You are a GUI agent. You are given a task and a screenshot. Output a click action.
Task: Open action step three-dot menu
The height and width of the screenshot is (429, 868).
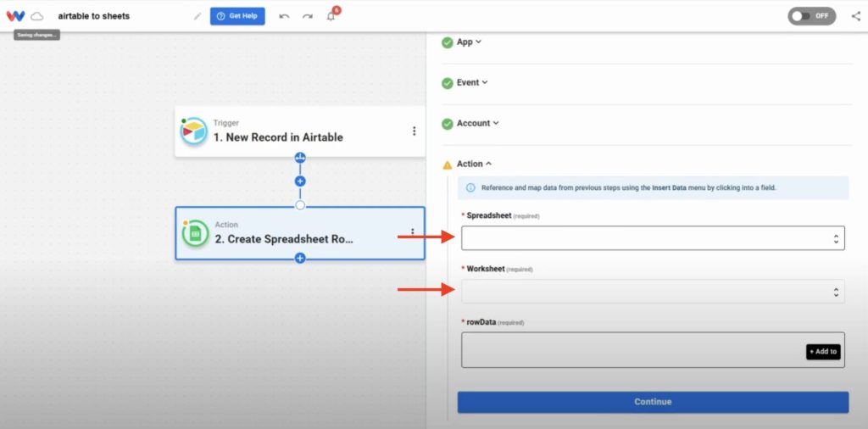point(413,232)
